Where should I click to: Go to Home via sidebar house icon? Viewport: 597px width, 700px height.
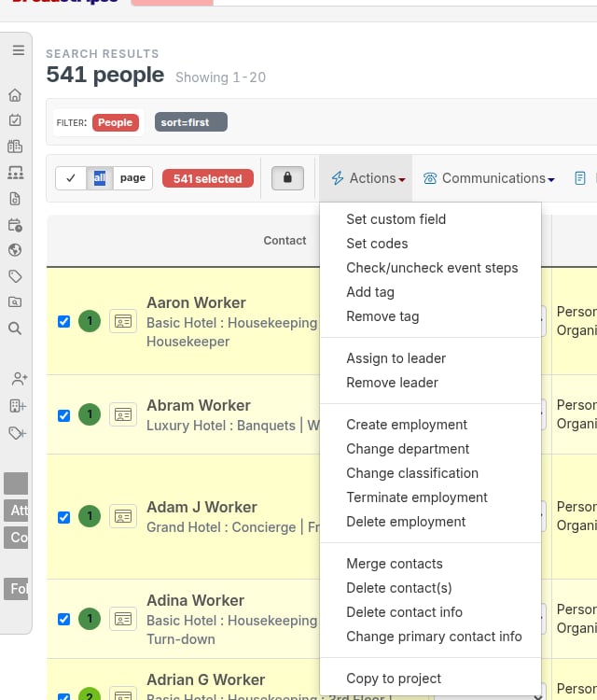pos(15,94)
